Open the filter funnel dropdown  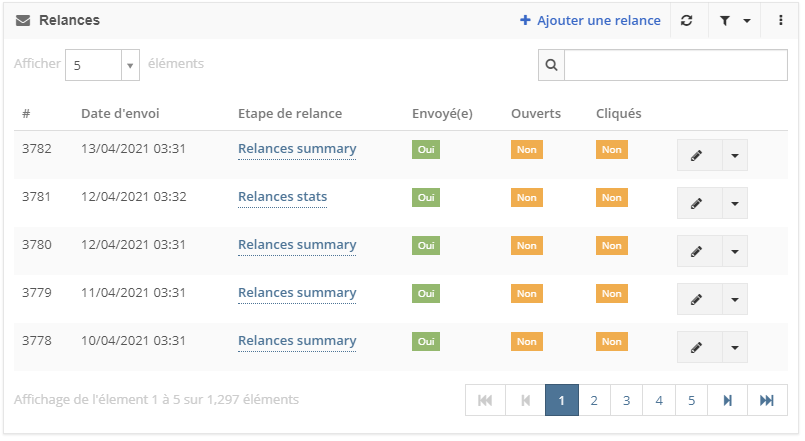point(734,21)
